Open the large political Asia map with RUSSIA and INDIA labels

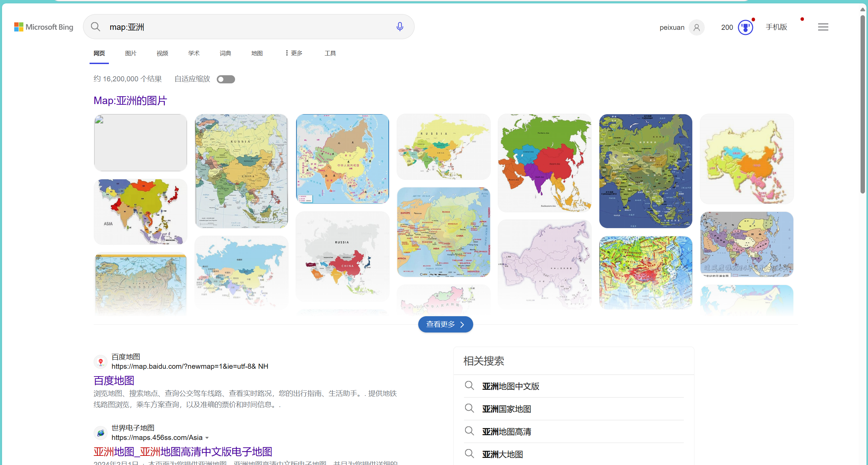tap(242, 171)
